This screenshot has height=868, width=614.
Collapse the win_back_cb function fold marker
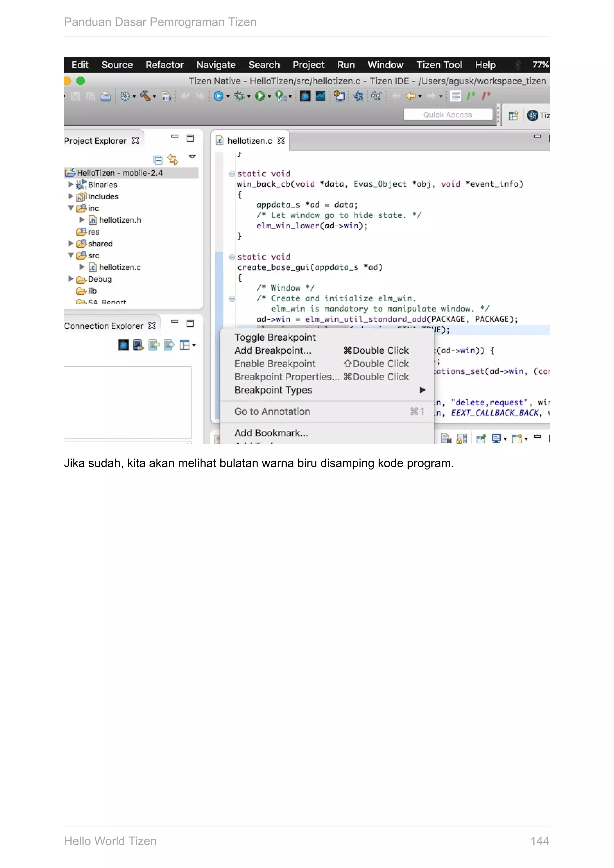[x=232, y=174]
